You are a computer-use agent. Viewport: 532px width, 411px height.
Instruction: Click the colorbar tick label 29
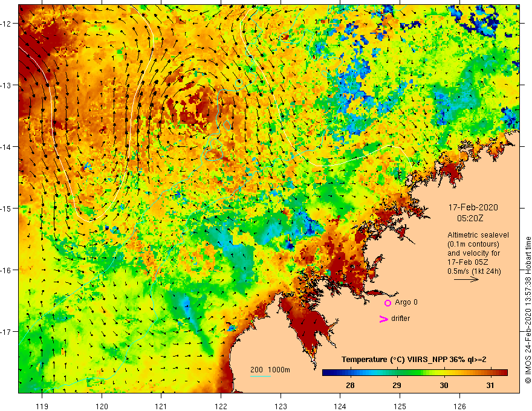click(397, 386)
